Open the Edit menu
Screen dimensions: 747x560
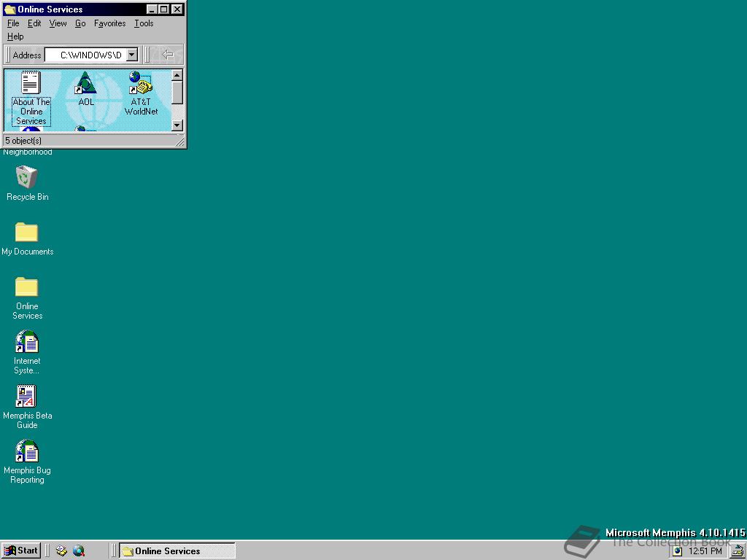pos(34,23)
